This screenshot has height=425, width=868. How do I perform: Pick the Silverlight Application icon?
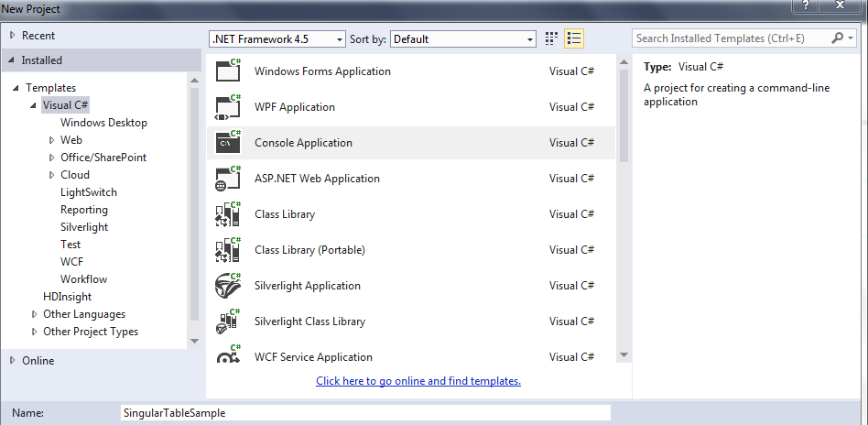click(227, 287)
